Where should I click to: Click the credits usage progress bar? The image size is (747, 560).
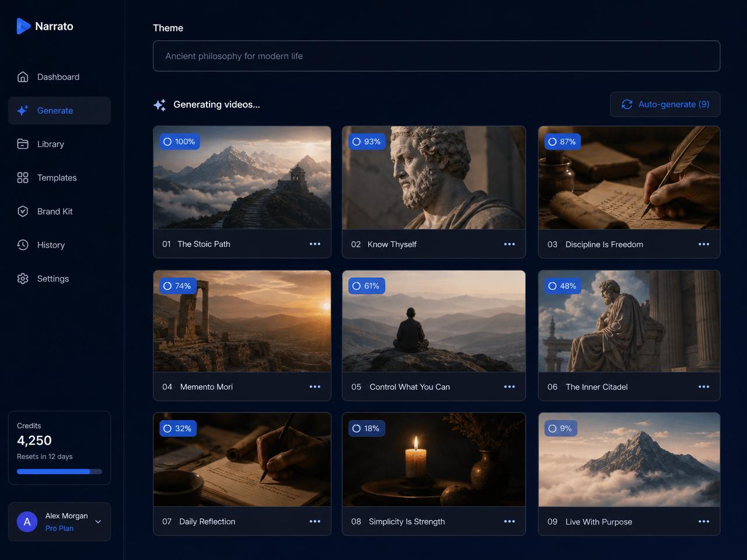point(60,471)
